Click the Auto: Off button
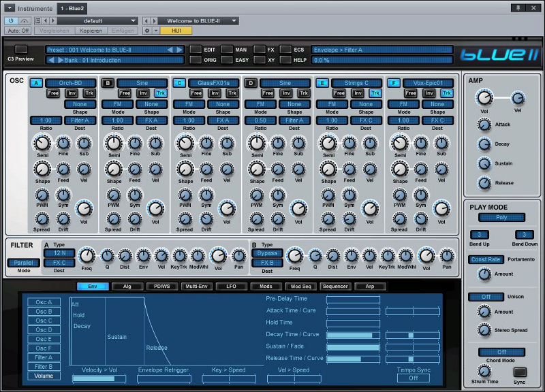This screenshot has width=545, height=392. (x=18, y=31)
